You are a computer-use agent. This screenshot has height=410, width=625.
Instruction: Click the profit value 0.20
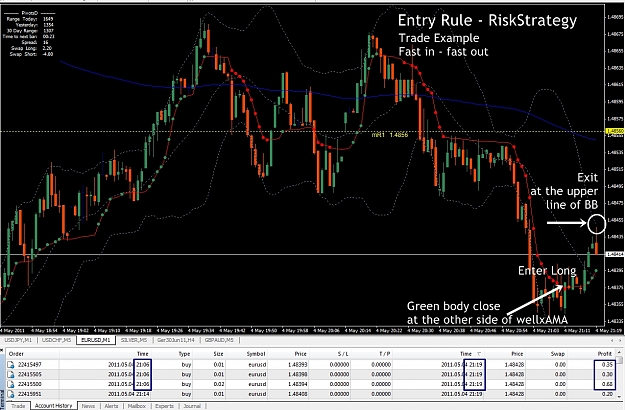click(x=607, y=394)
